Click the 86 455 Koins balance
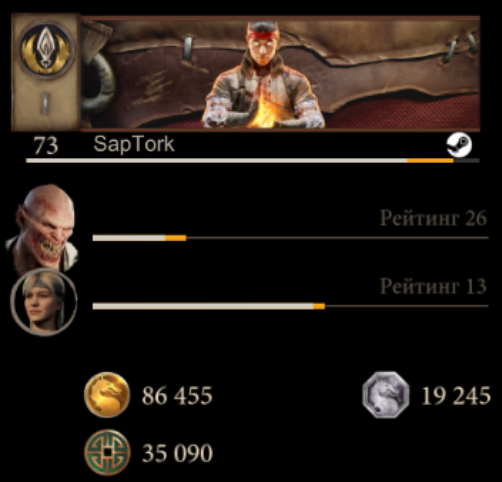 click(x=177, y=396)
